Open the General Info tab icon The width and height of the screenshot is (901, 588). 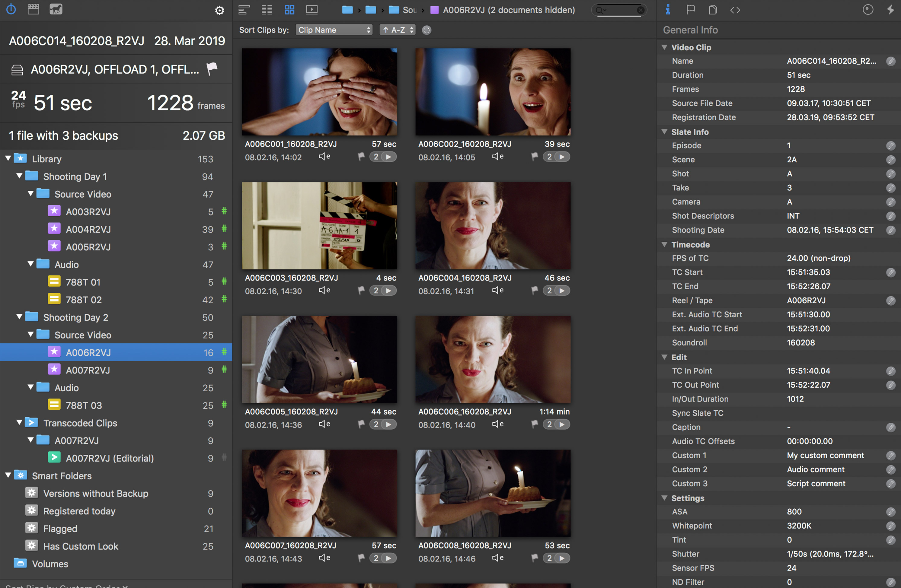pyautogui.click(x=668, y=10)
